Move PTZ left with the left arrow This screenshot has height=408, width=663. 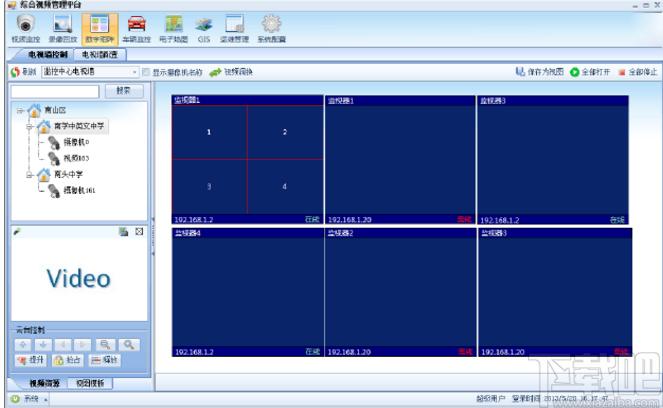pyautogui.click(x=63, y=345)
